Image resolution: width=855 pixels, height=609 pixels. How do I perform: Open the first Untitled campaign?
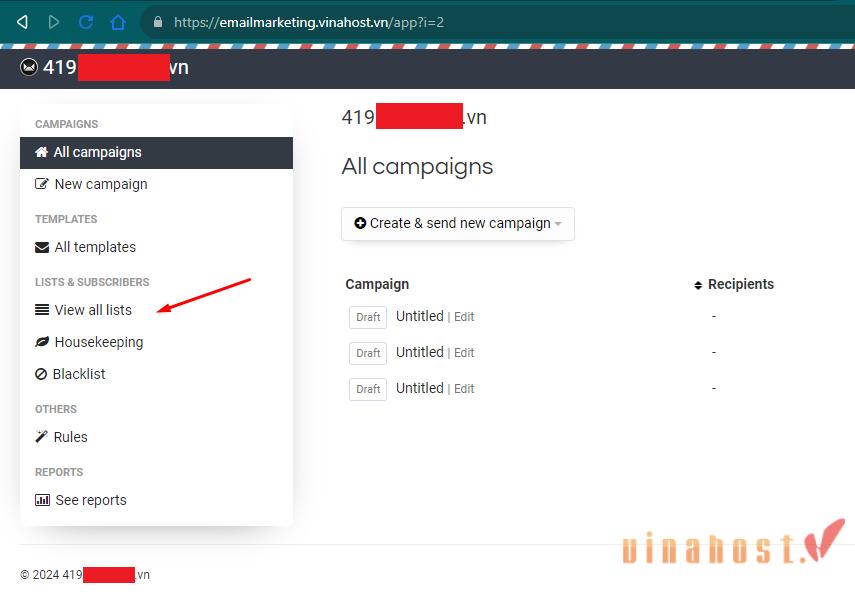[419, 316]
